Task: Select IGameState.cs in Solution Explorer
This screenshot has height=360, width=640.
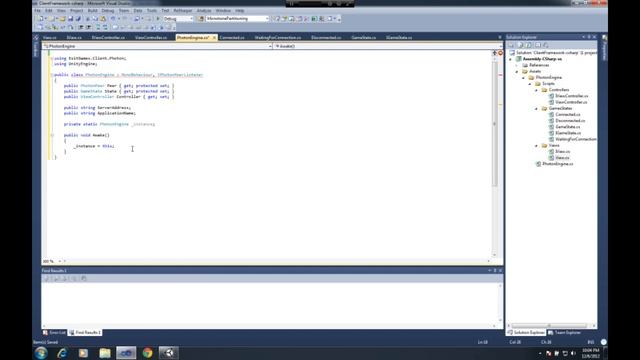Action: tap(568, 133)
